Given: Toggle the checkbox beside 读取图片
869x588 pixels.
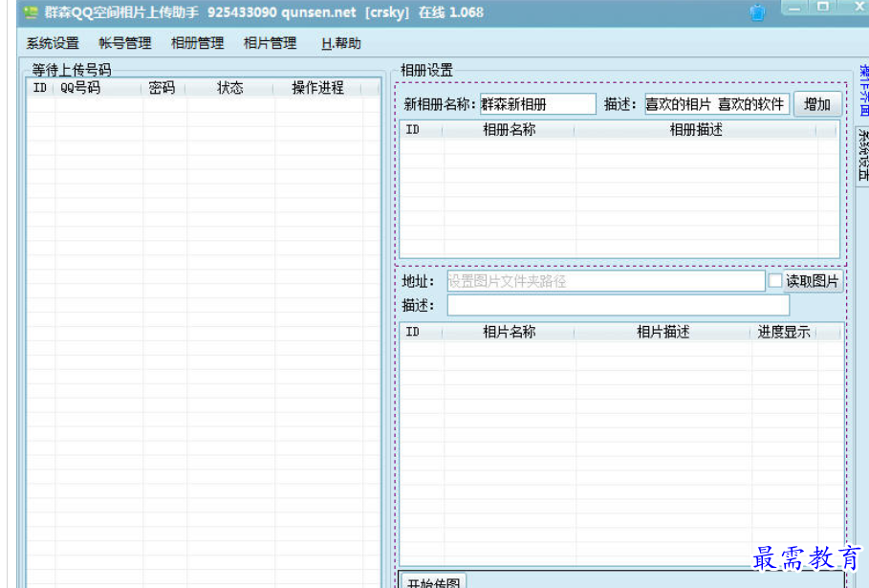Looking at the screenshot, I should click(774, 281).
